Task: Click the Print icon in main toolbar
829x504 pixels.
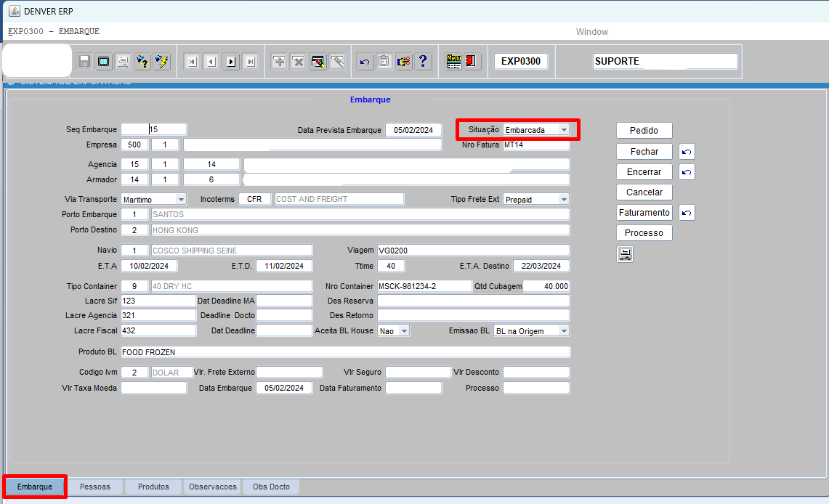Action: coord(124,62)
